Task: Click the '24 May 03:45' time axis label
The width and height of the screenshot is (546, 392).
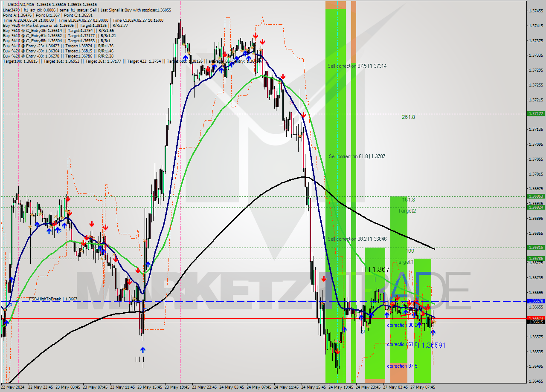Action: coord(232,387)
